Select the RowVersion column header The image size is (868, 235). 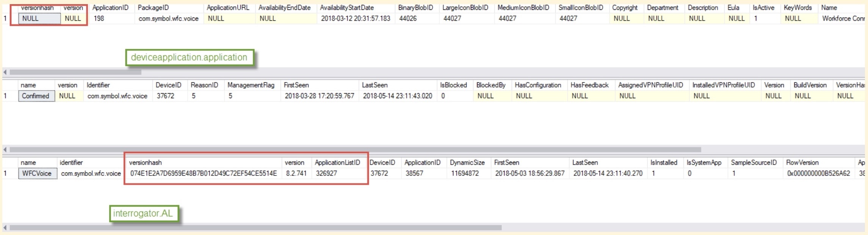coord(802,163)
